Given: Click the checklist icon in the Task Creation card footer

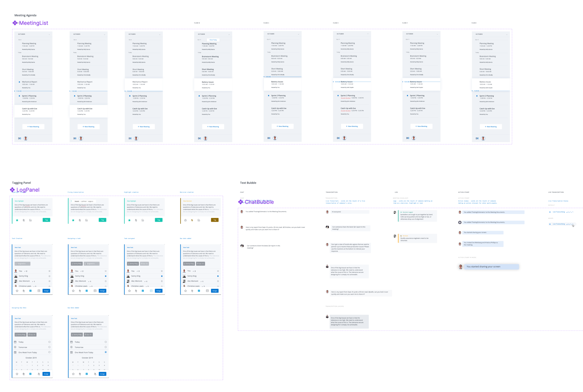Looking at the screenshot, I should (x=31, y=291).
